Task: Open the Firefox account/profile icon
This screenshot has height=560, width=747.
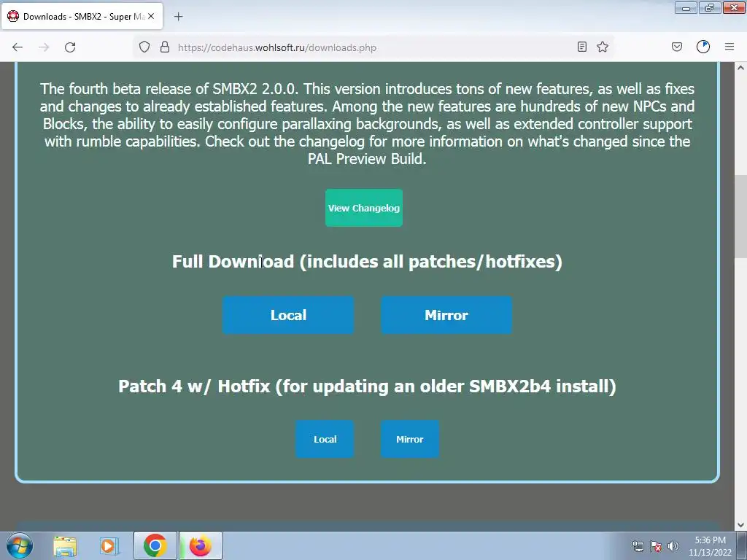Action: [703, 47]
